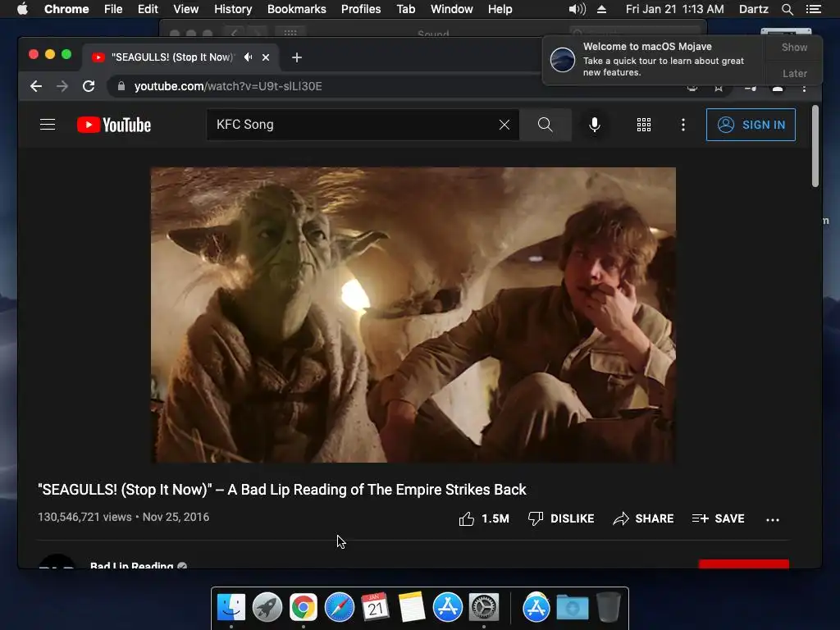View site info lock icon
This screenshot has width=840, height=630.
(x=121, y=86)
